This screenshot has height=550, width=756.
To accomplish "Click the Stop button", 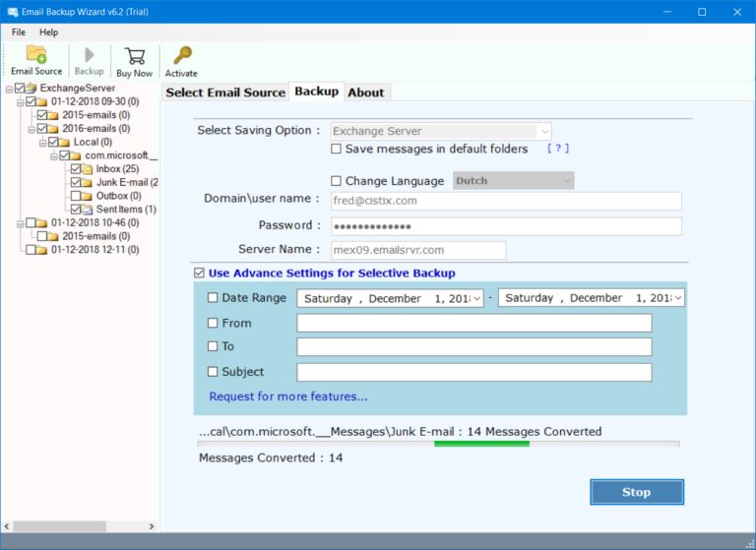I will [637, 492].
